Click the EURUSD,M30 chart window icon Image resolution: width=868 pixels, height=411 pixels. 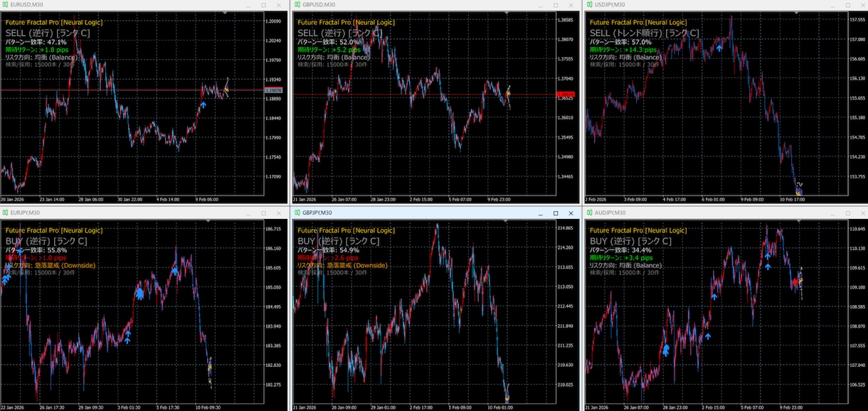5,5
